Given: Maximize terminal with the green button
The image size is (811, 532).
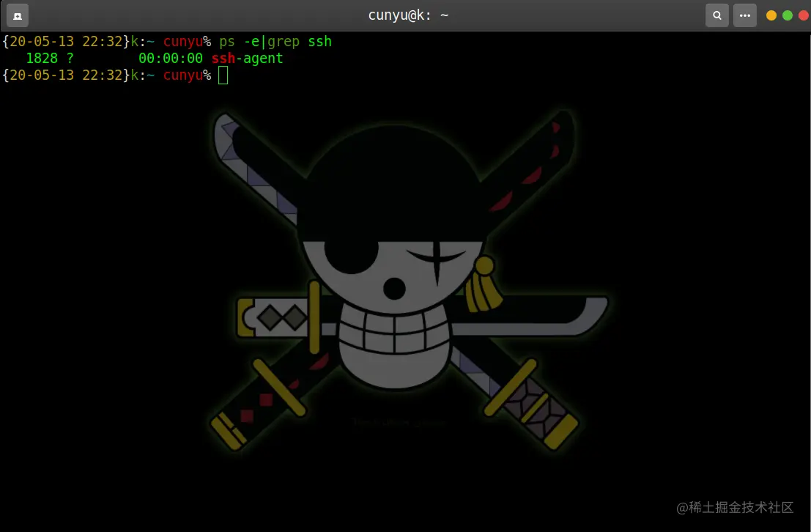Looking at the screenshot, I should tap(788, 15).
